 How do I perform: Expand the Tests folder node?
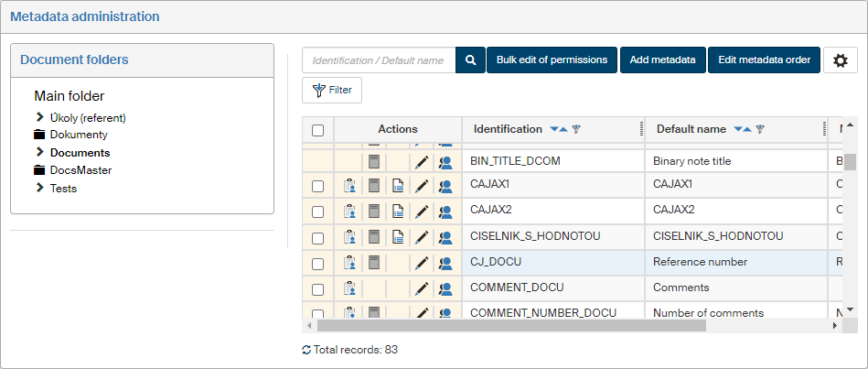pyautogui.click(x=40, y=188)
